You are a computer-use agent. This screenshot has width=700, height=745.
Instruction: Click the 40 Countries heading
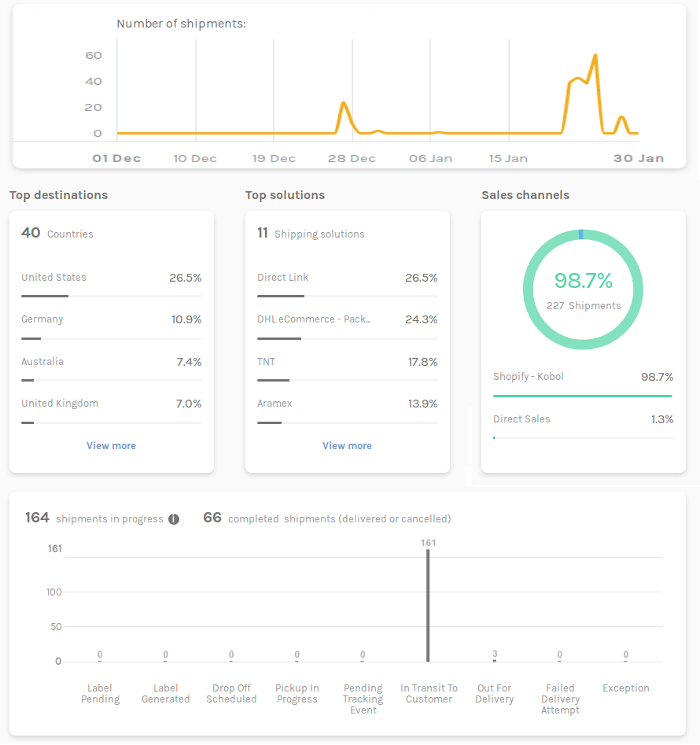[57, 233]
